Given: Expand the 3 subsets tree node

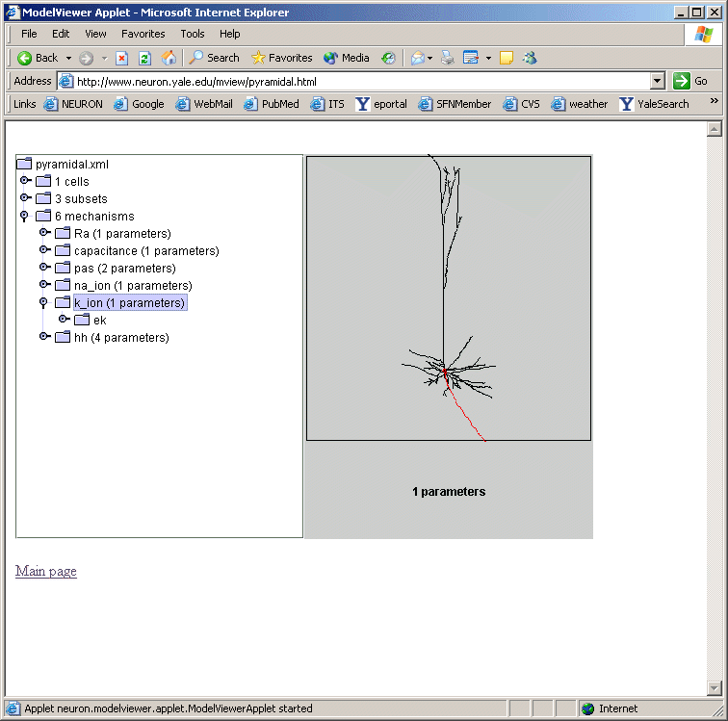Looking at the screenshot, I should point(25,198).
